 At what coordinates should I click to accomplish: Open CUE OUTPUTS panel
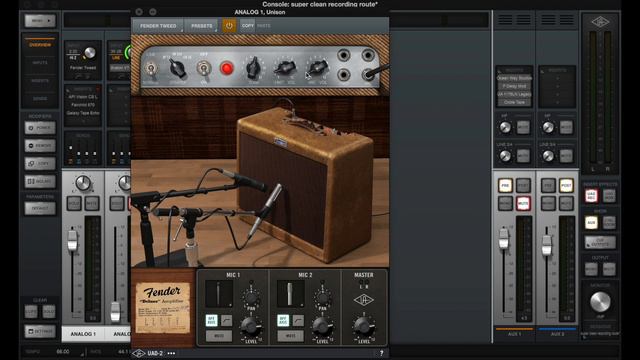[x=600, y=242]
